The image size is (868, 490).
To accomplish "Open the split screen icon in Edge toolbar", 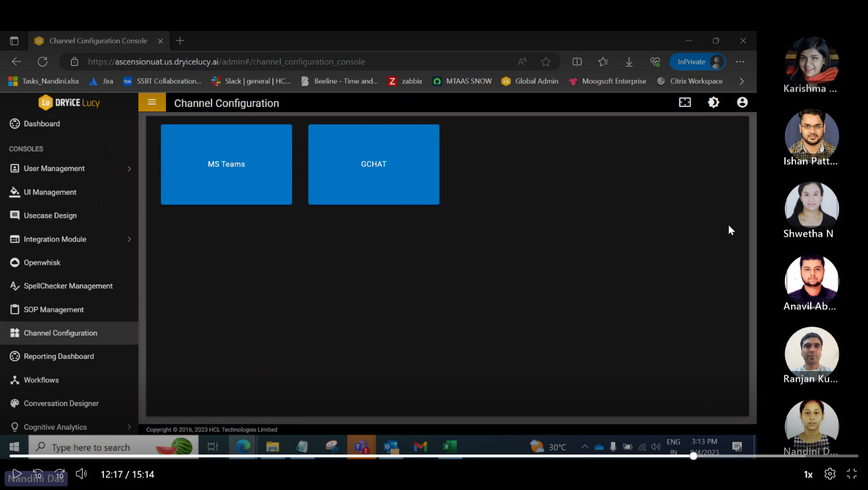I will click(577, 61).
